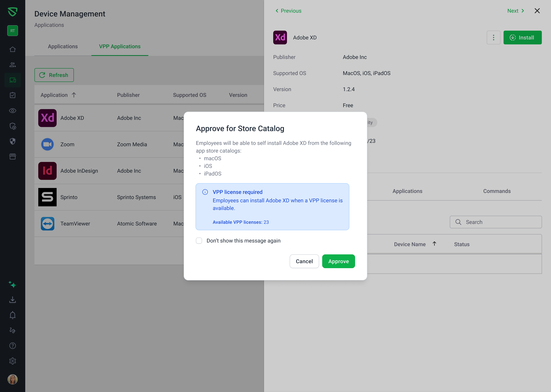Screen dimensions: 551x392
Task: Open the three-dot more options menu
Action: pyautogui.click(x=493, y=37)
